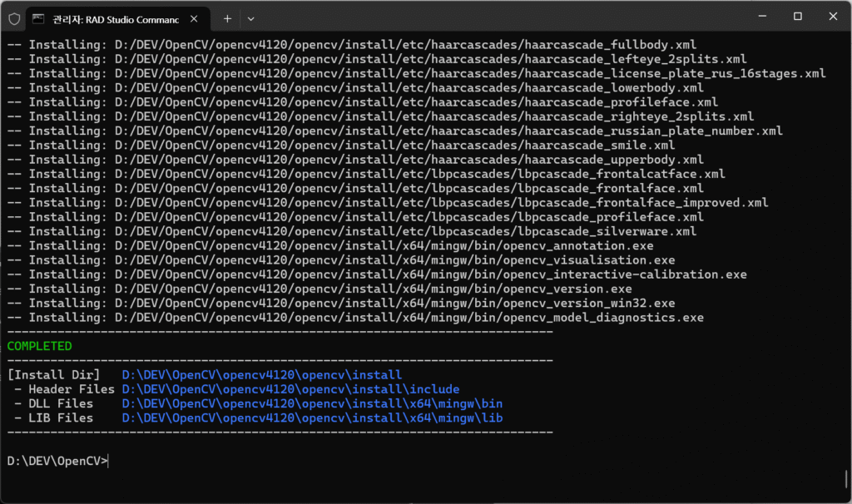Click the opencv_visualisation.exe line

340,260
